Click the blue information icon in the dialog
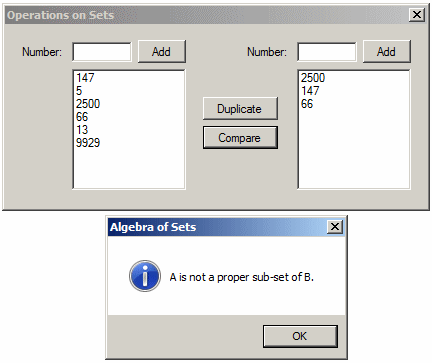Image resolution: width=432 pixels, height=363 pixels. click(x=145, y=276)
